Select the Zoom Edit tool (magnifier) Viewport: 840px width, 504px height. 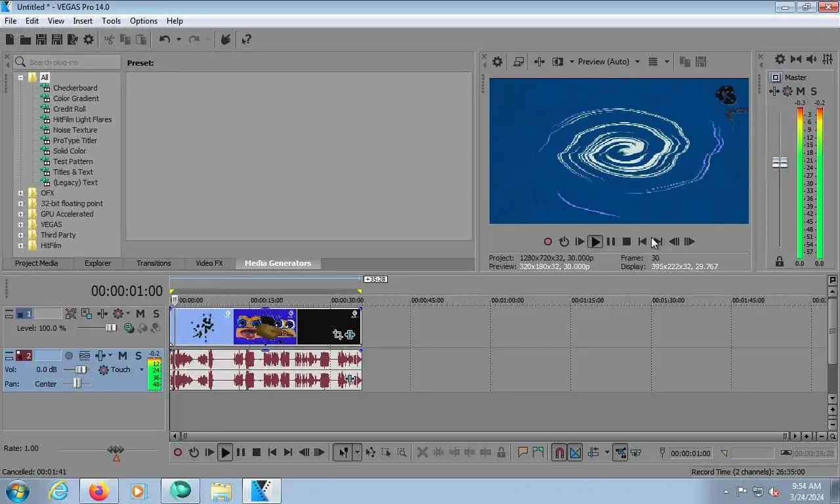pos(402,452)
